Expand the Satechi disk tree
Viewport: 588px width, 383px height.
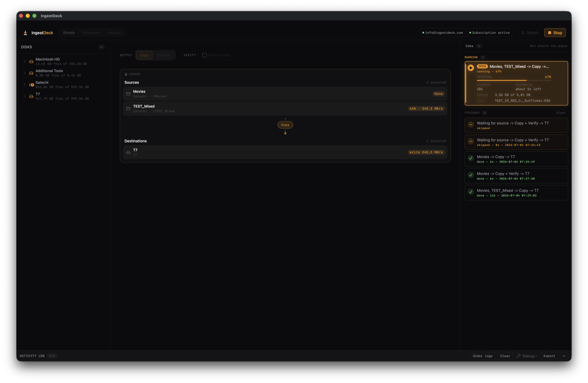pyautogui.click(x=25, y=85)
